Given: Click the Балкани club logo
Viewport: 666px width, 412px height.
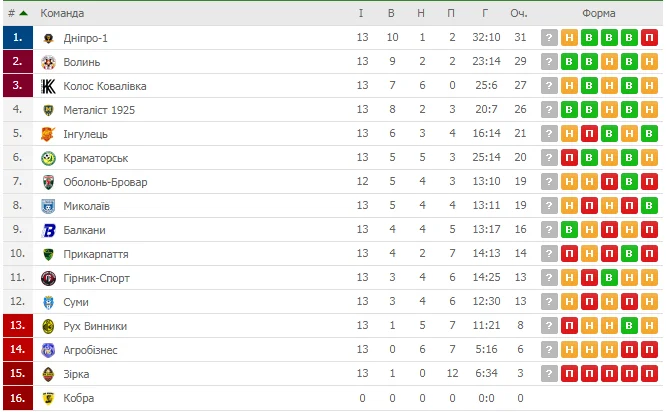Looking at the screenshot, I should 48,230.
